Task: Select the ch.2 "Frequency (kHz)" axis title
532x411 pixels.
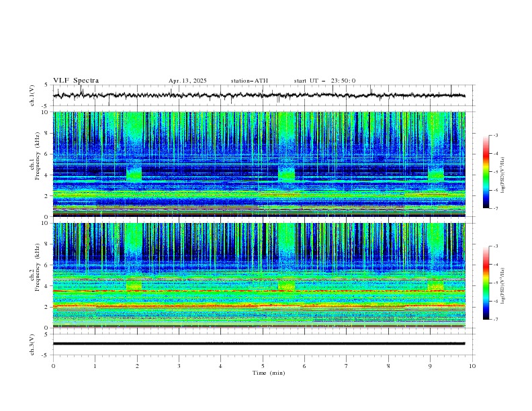Action: click(x=38, y=267)
